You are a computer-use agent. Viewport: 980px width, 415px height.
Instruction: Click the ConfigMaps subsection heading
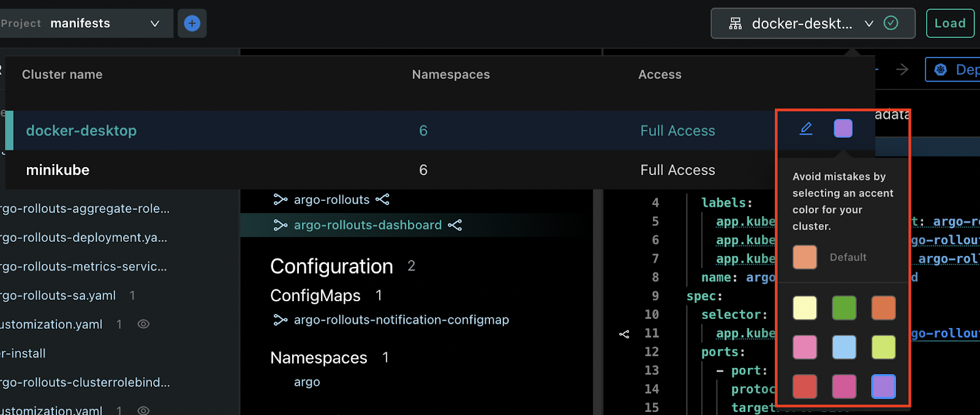point(315,296)
